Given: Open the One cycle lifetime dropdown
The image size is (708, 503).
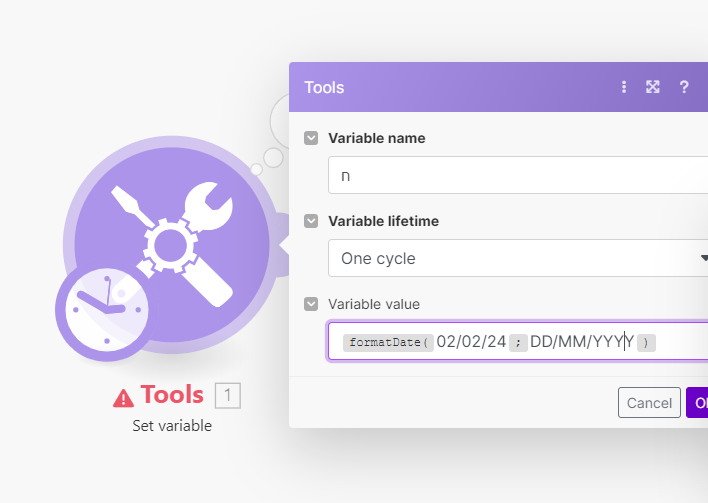Looking at the screenshot, I should pyautogui.click(x=520, y=258).
